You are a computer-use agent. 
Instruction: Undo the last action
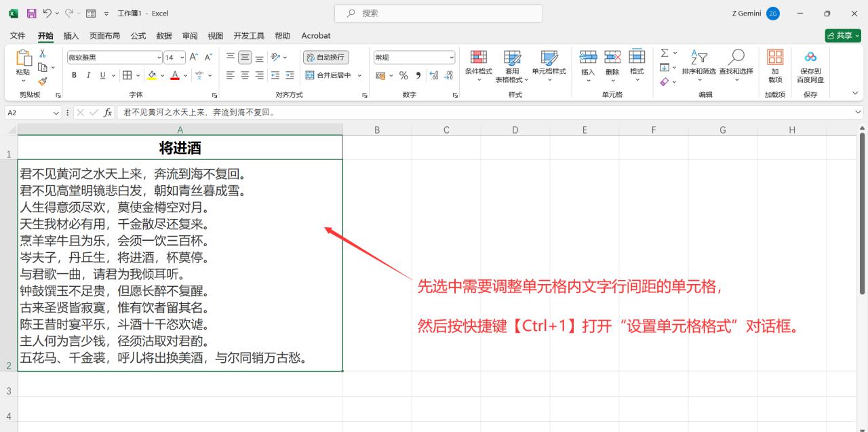coord(47,14)
